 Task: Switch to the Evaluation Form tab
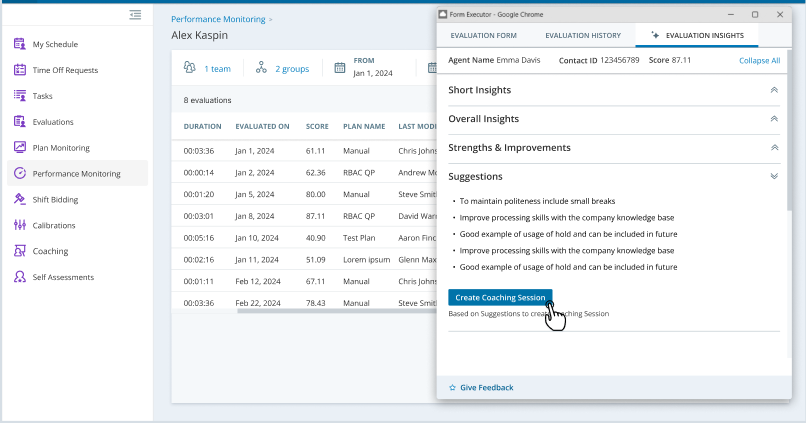click(483, 35)
